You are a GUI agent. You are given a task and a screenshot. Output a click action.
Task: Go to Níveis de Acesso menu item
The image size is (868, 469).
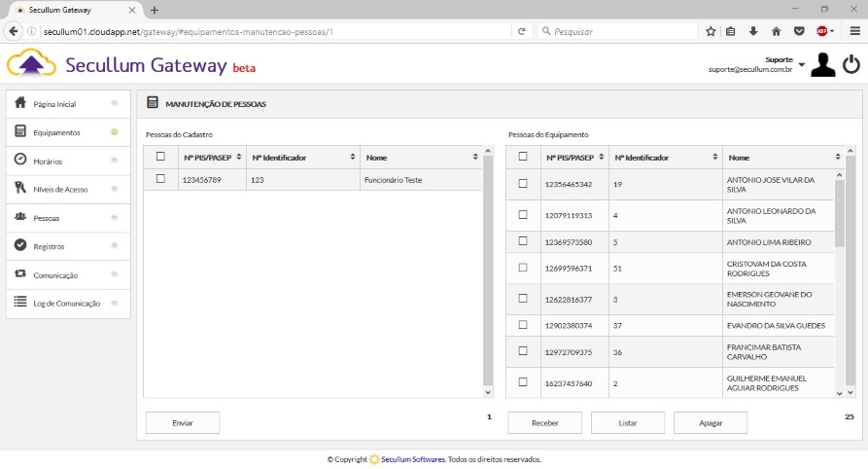click(x=60, y=189)
